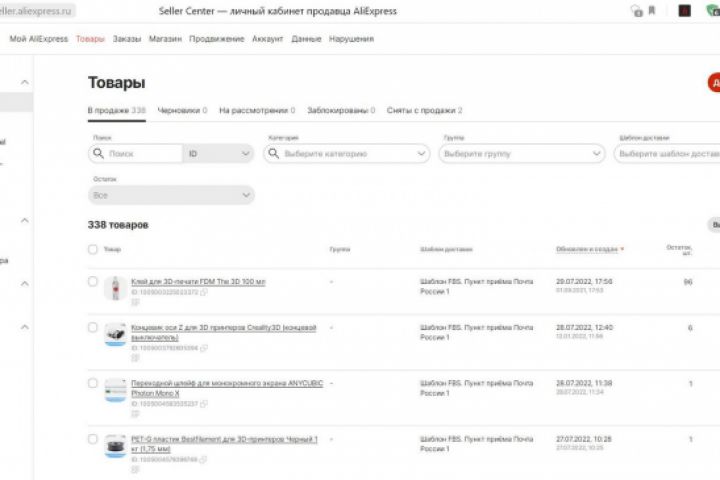Screen dimensions: 720x480
Task: Open the ID search type dropdown
Action: click(x=218, y=153)
